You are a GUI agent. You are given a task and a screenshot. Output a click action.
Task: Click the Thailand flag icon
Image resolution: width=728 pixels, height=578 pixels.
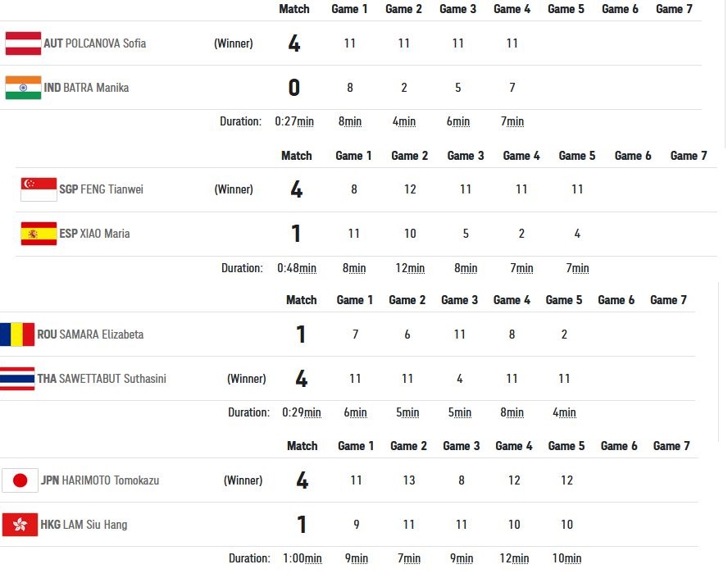coord(17,379)
